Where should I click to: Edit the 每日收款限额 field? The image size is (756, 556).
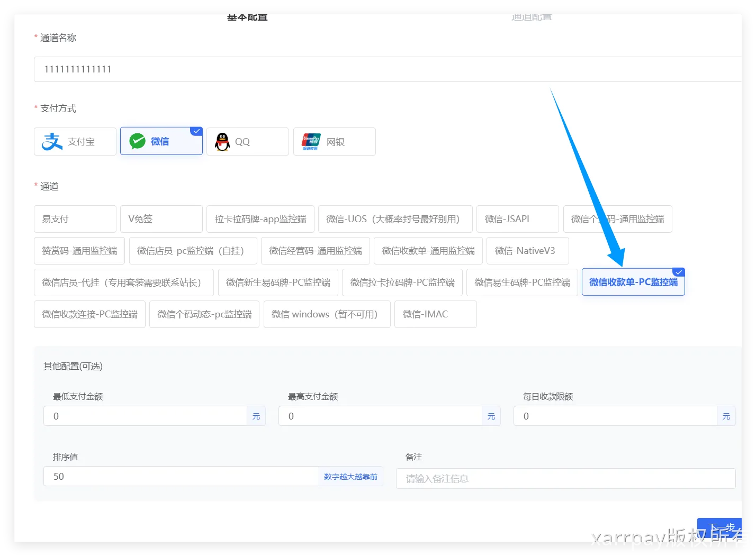615,416
